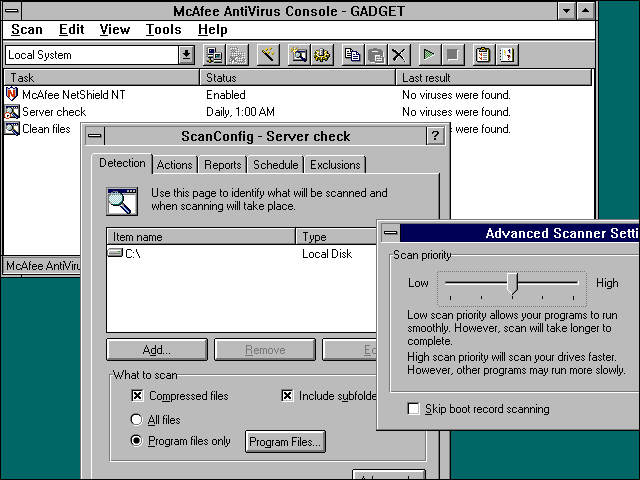This screenshot has height=480, width=640.
Task: Open the Edit menu
Action: click(71, 29)
